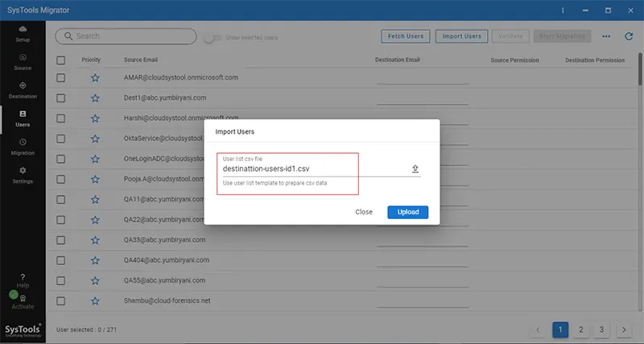
Task: Close the Import Users dialog
Action: [x=364, y=212]
